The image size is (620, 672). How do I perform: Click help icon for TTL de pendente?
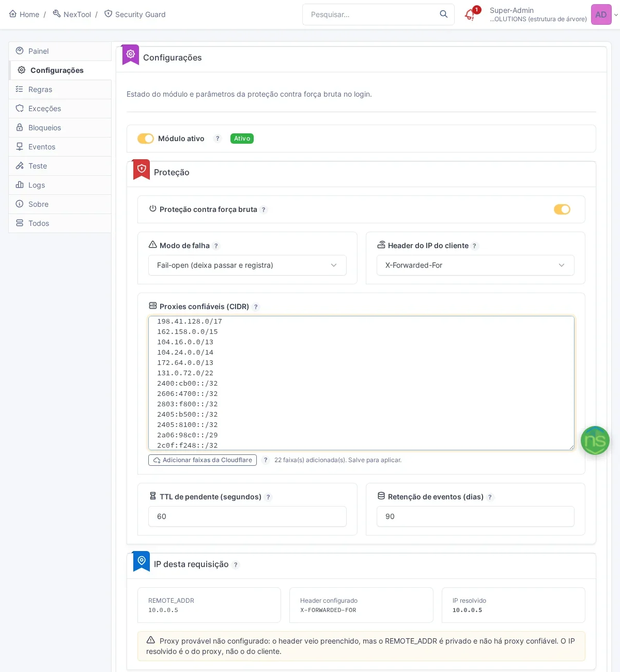[x=268, y=497]
